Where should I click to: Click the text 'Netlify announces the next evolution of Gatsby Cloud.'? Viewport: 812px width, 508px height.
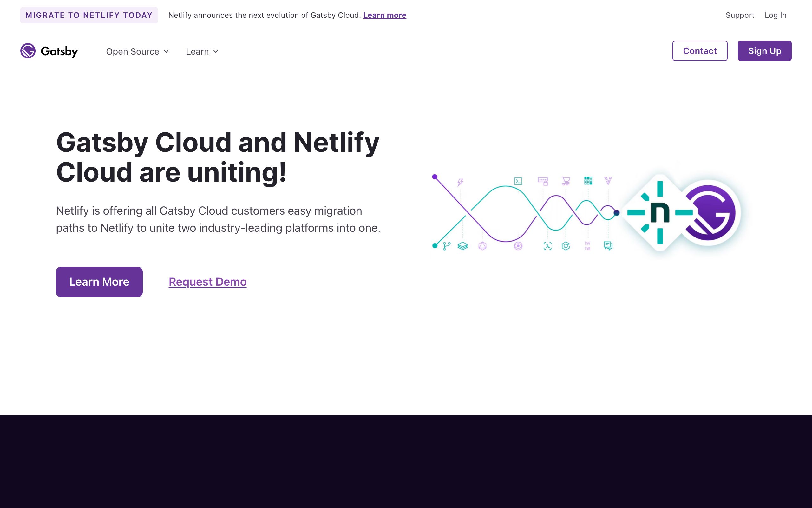tap(265, 15)
